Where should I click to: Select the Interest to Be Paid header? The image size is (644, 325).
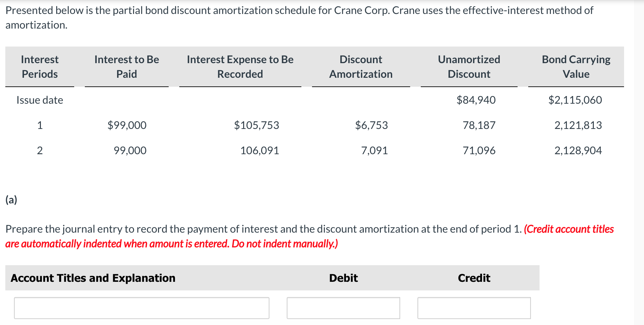[x=126, y=66]
